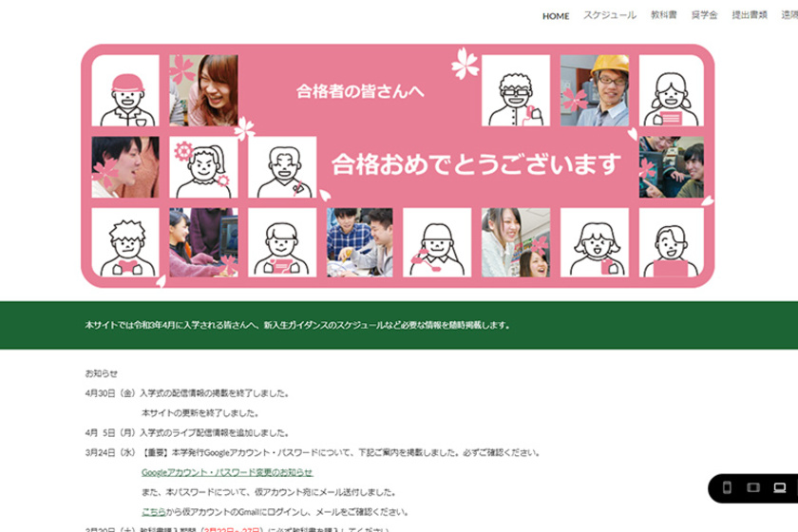Click the helmet worker illustration in bottom row
Image resolution: width=798 pixels, height=532 pixels.
437,242
